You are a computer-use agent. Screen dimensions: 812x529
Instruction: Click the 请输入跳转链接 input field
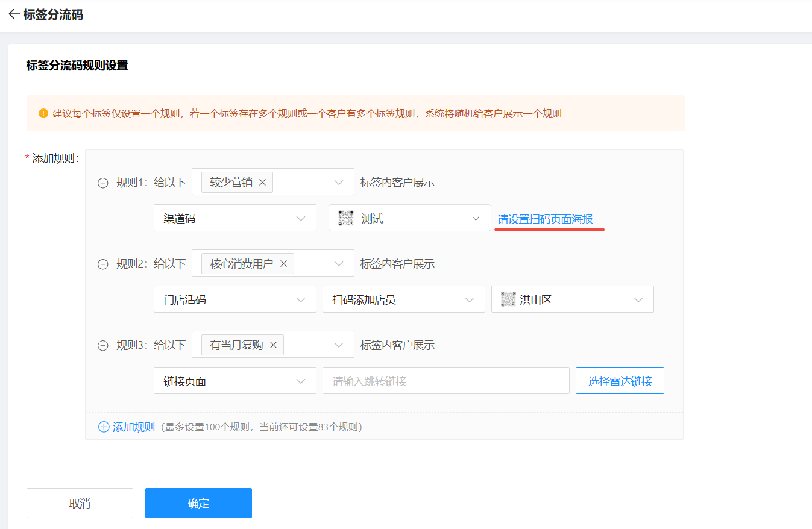click(x=446, y=381)
